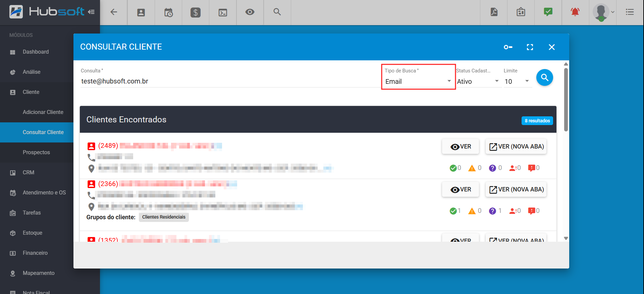Open the calendar clock shortcut icon
This screenshot has height=294, width=644.
pyautogui.click(x=168, y=12)
